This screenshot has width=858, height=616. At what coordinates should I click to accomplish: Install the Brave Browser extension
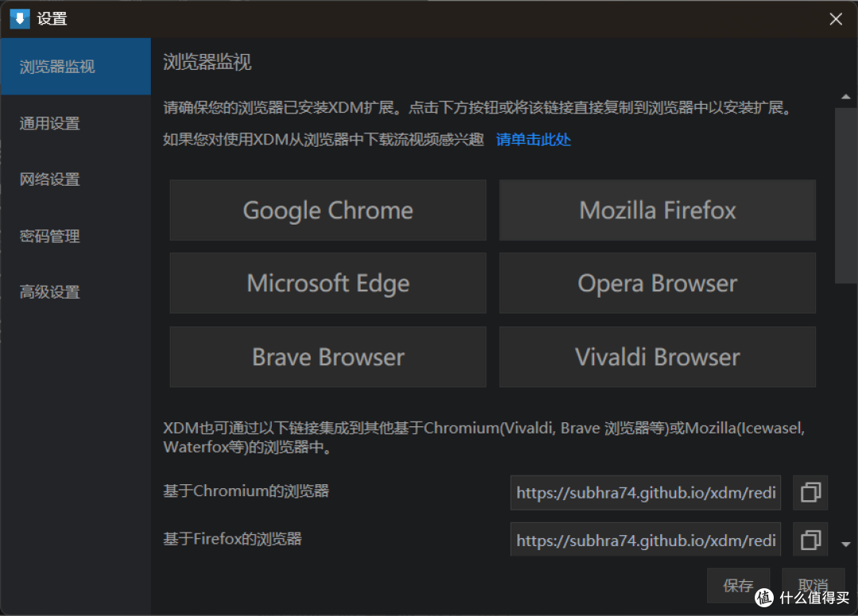(327, 356)
